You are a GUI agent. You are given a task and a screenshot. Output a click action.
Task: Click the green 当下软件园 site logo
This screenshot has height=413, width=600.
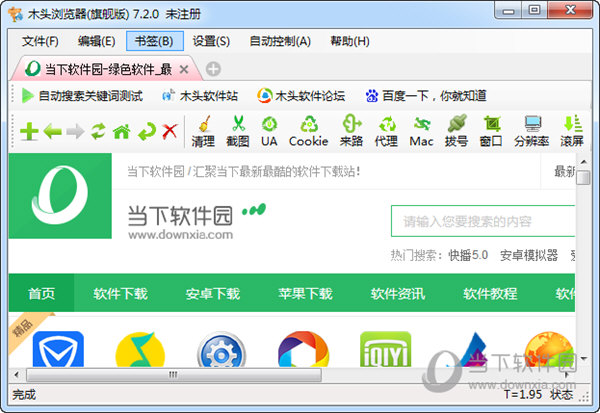(x=60, y=196)
